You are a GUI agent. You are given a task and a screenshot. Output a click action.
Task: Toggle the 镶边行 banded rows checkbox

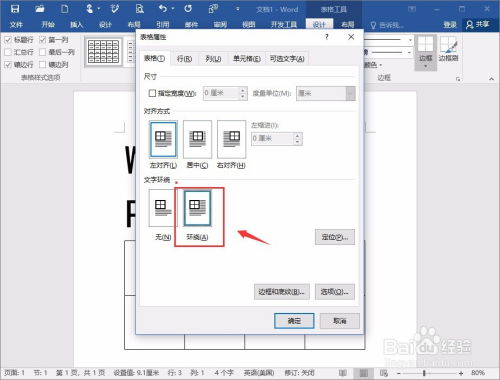[x=8, y=64]
